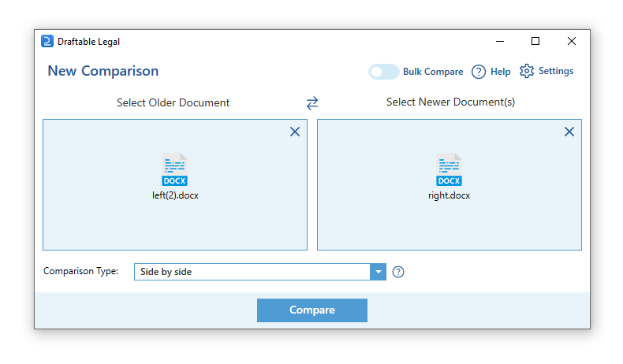The image size is (623, 364).
Task: Expand the Comparison Type dropdown arrow
Action: click(x=379, y=272)
